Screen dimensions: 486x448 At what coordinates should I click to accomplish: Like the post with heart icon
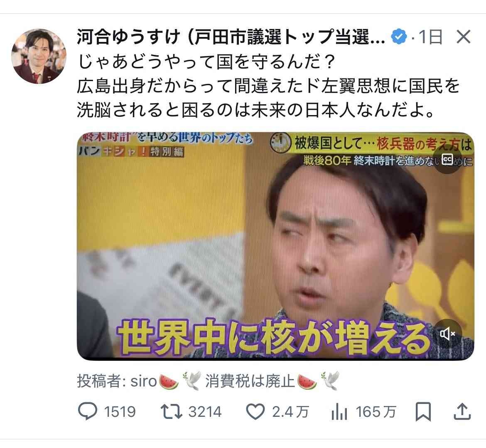[255, 412]
